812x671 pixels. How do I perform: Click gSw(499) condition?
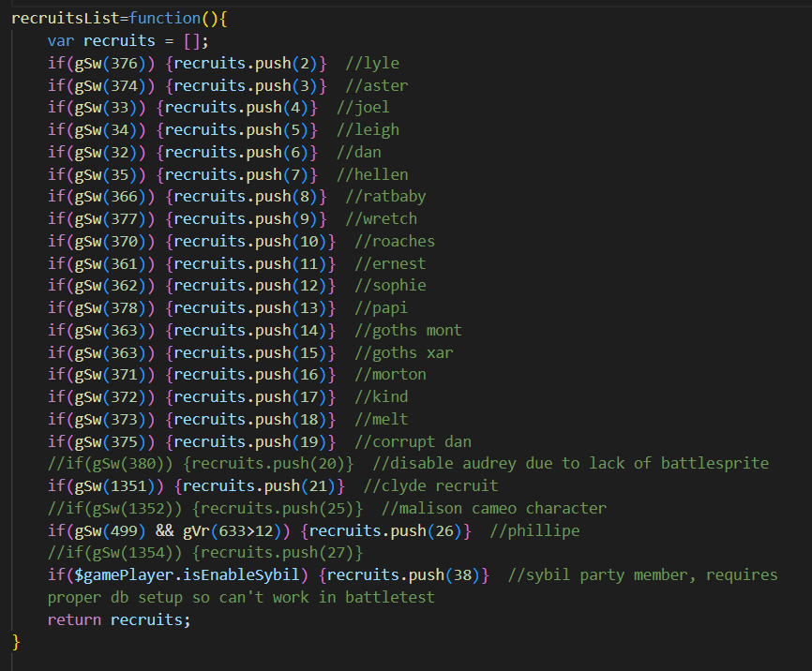111,530
